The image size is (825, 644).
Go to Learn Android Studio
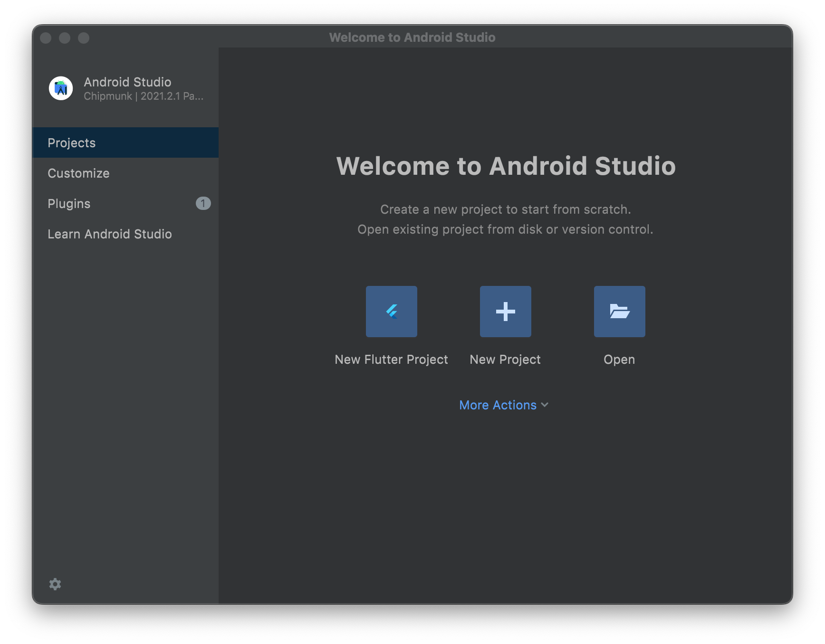(x=125, y=234)
